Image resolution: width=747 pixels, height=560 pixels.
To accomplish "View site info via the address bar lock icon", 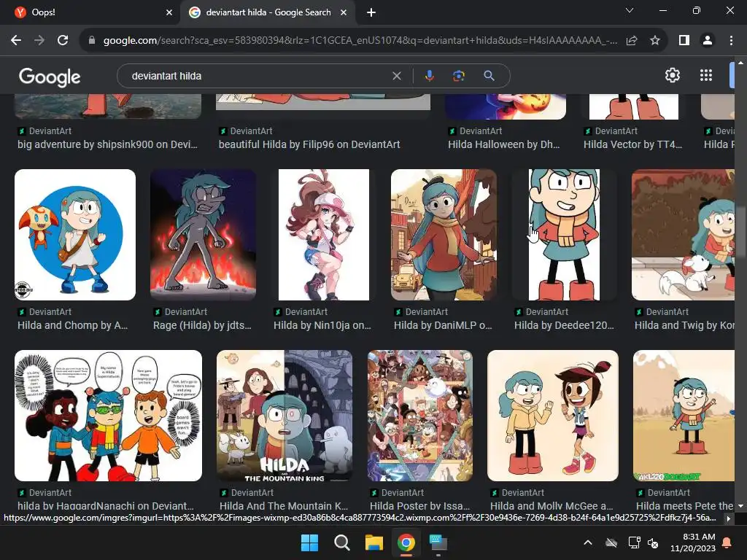I will pos(92,41).
